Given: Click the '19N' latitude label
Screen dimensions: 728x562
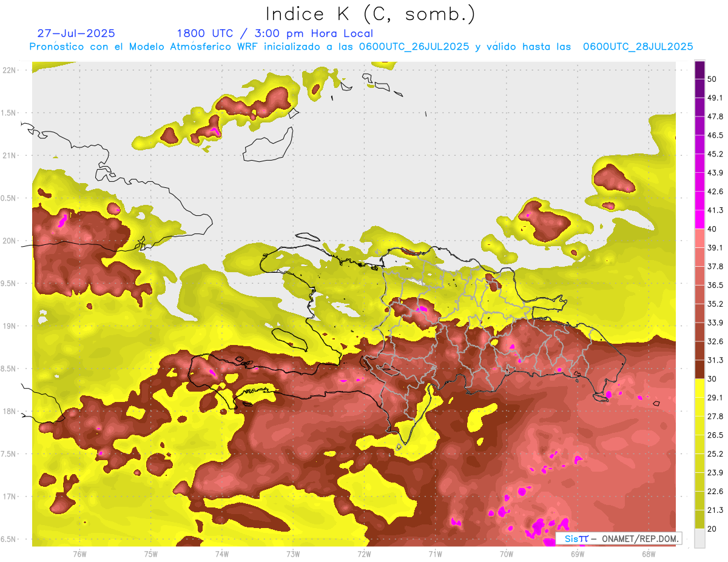Looking at the screenshot, I should 9,326.
